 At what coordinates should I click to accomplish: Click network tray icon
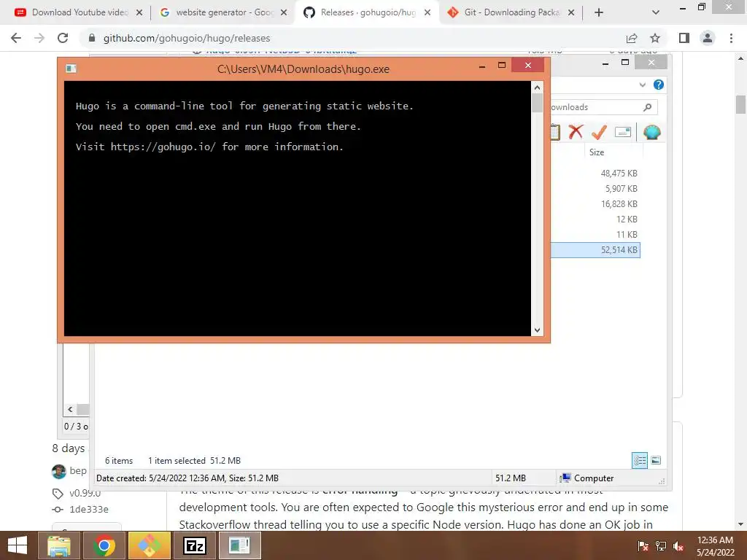pos(661,546)
